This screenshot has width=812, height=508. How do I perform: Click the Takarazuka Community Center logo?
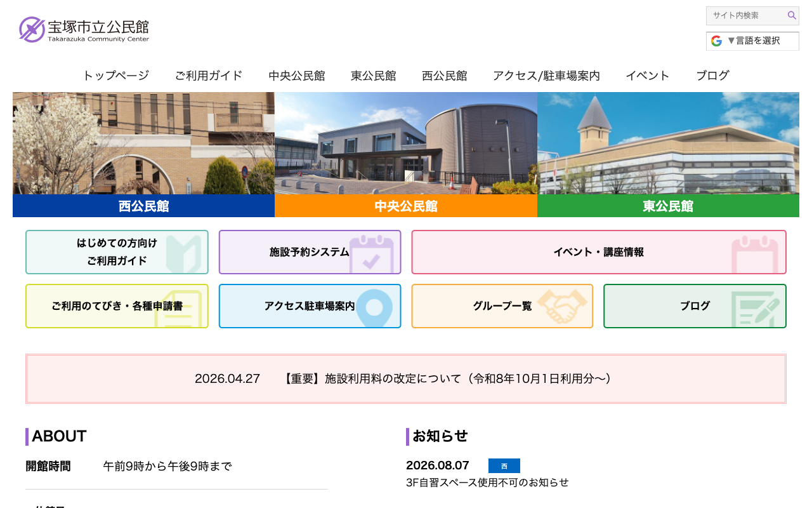84,29
